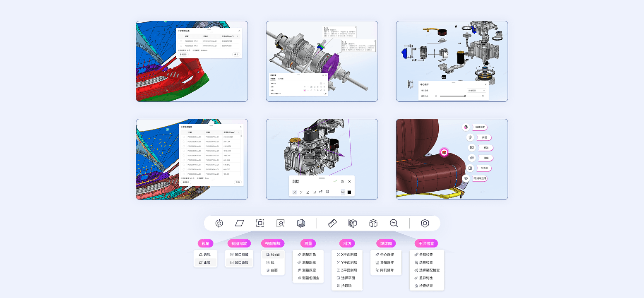Click the interference check magnifier icon
This screenshot has width=644, height=298.
point(394,223)
